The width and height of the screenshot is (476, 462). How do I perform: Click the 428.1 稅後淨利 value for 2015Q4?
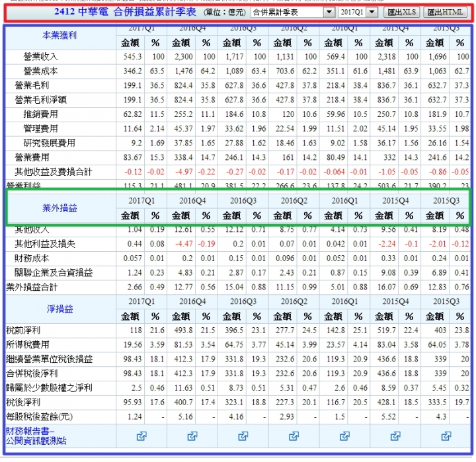[x=387, y=403]
